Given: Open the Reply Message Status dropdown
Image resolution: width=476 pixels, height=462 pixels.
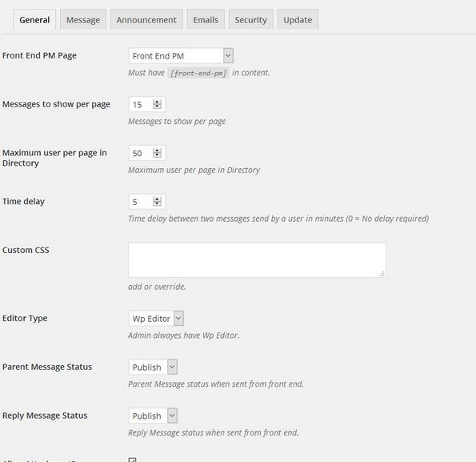Looking at the screenshot, I should (153, 416).
